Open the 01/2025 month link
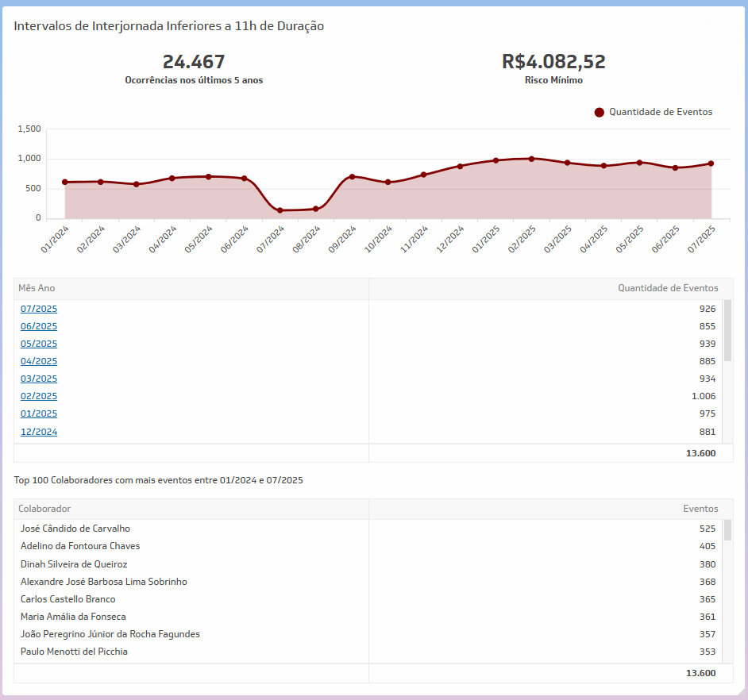 click(39, 413)
